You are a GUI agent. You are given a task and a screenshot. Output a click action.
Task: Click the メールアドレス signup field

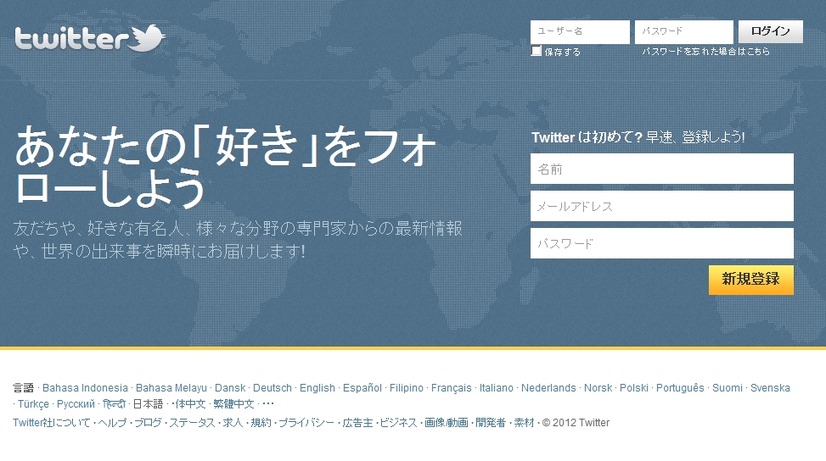coord(662,206)
